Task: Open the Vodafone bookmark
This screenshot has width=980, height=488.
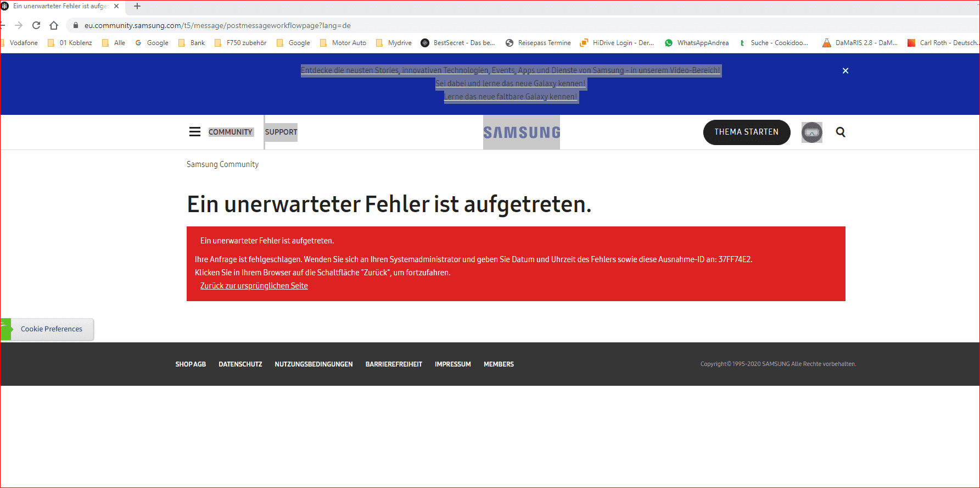Action: (20, 43)
